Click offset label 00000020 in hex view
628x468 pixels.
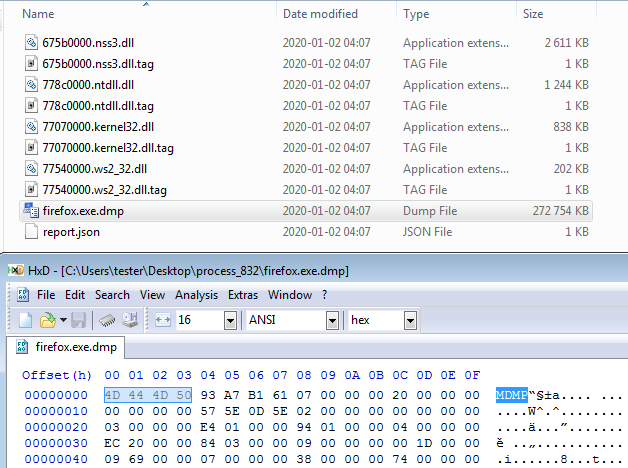tap(56, 427)
